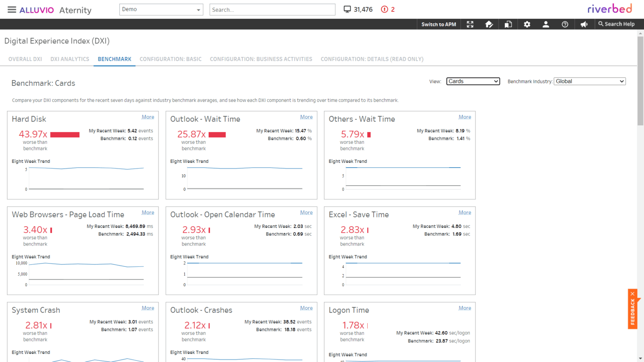Switch to the OVERALL DXI tab
Screen dimensions: 644x362
coord(25,59)
